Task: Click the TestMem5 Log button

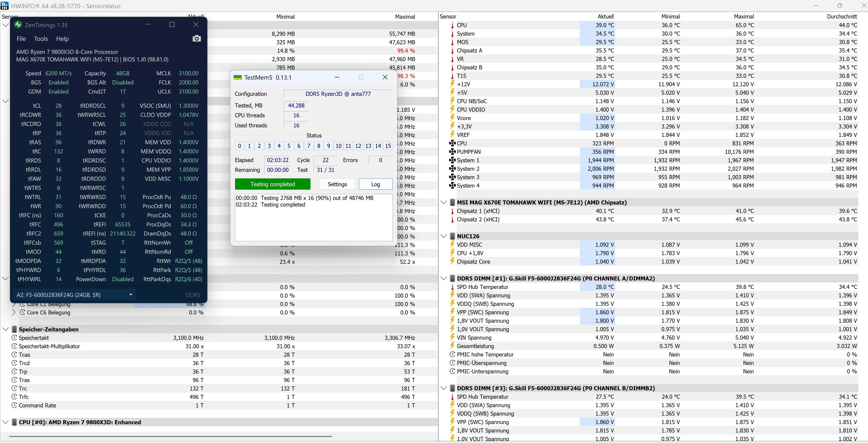Action: [375, 184]
